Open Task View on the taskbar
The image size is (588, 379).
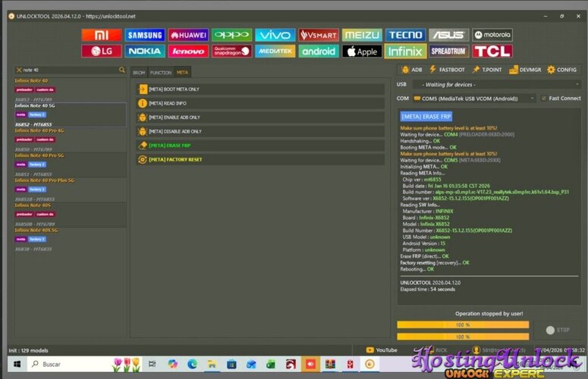pyautogui.click(x=153, y=364)
